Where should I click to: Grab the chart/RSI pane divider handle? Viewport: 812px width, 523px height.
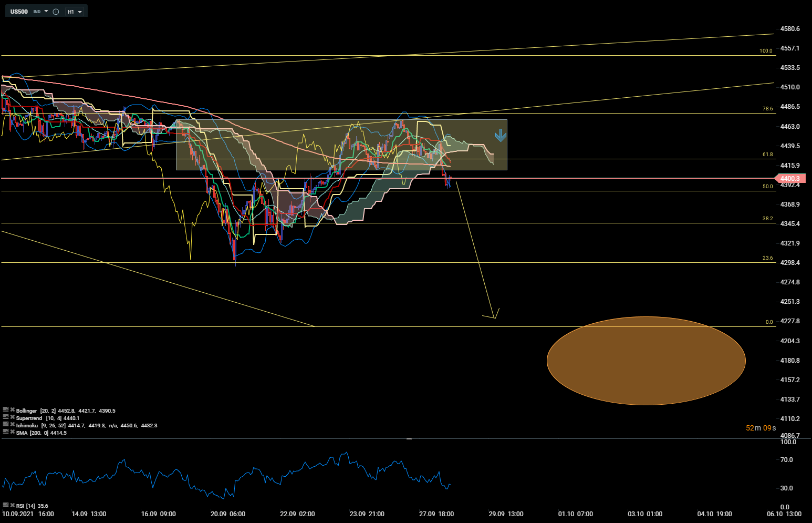coord(409,438)
